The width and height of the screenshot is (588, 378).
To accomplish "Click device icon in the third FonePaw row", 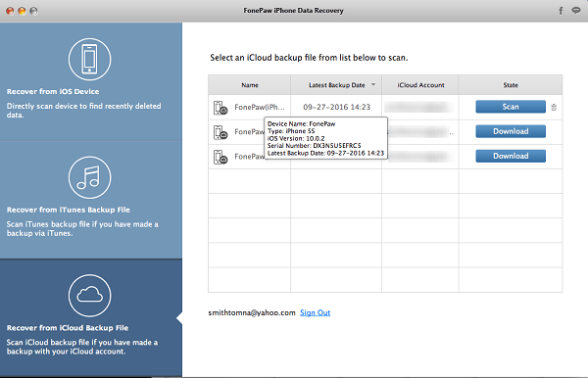I will (x=220, y=157).
